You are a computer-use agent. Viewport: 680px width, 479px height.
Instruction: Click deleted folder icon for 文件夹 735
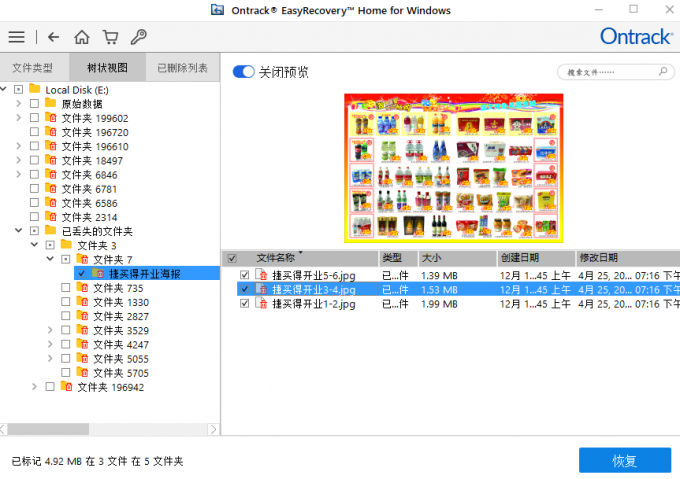click(x=82, y=287)
